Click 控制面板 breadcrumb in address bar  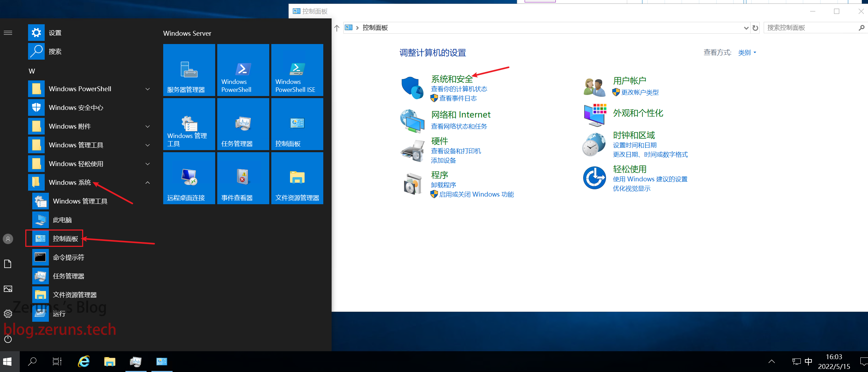(x=375, y=28)
